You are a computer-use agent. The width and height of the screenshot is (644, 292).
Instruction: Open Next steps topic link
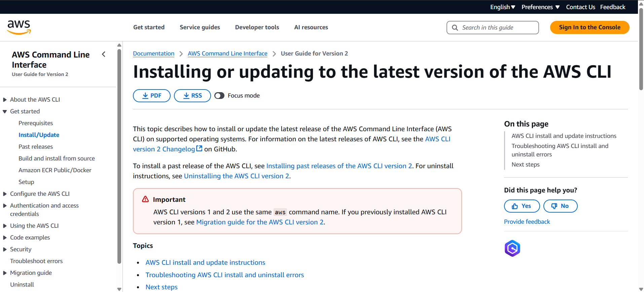point(162,287)
